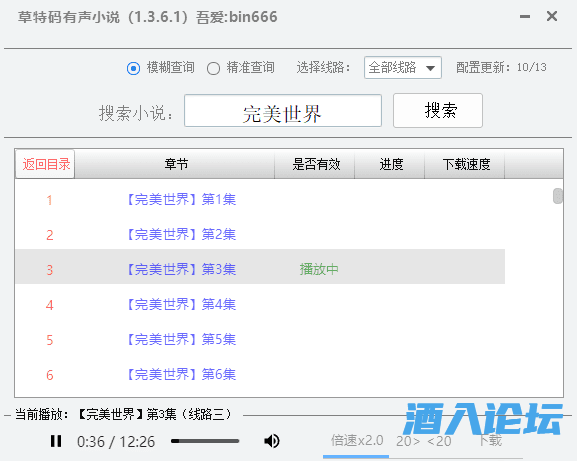
Task: Open episode 5 of 完美世界
Action: (x=182, y=339)
